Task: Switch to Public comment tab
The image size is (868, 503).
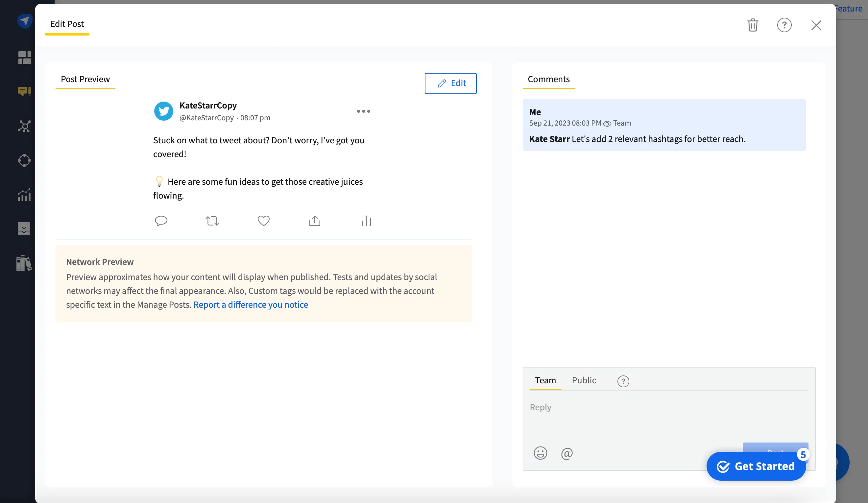Action: click(584, 380)
